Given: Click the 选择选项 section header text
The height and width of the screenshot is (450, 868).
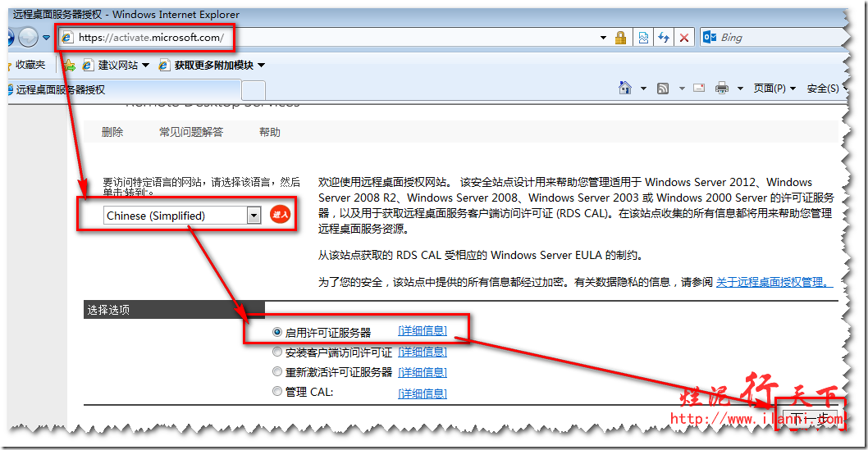Looking at the screenshot, I should click(x=108, y=310).
